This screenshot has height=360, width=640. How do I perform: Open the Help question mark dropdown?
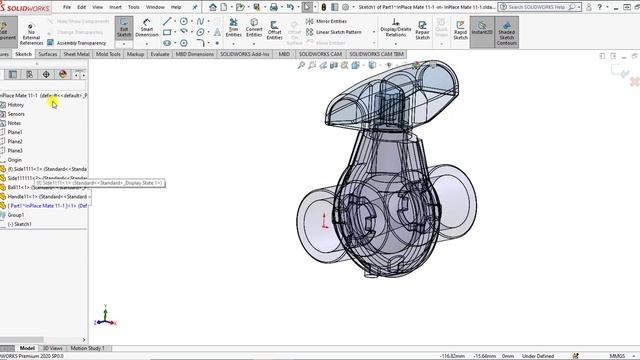click(607, 7)
